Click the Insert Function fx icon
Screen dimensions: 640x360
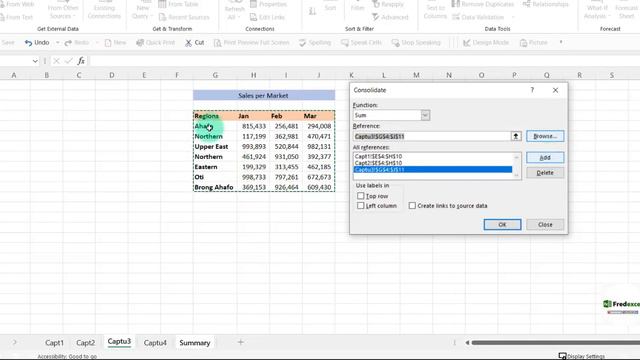[81, 61]
